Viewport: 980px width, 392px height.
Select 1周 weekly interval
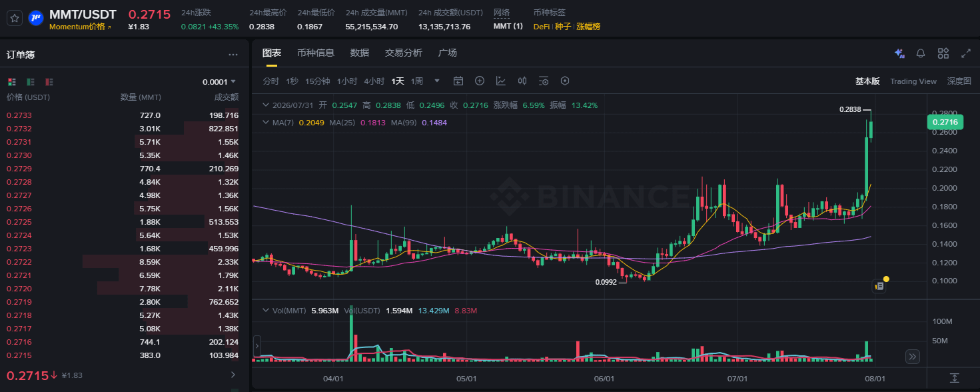(417, 81)
